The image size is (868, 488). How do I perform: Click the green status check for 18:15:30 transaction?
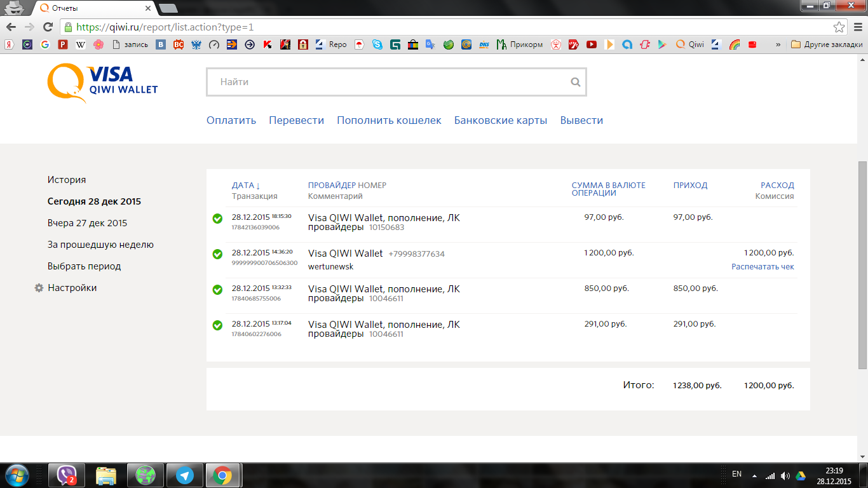tap(217, 219)
